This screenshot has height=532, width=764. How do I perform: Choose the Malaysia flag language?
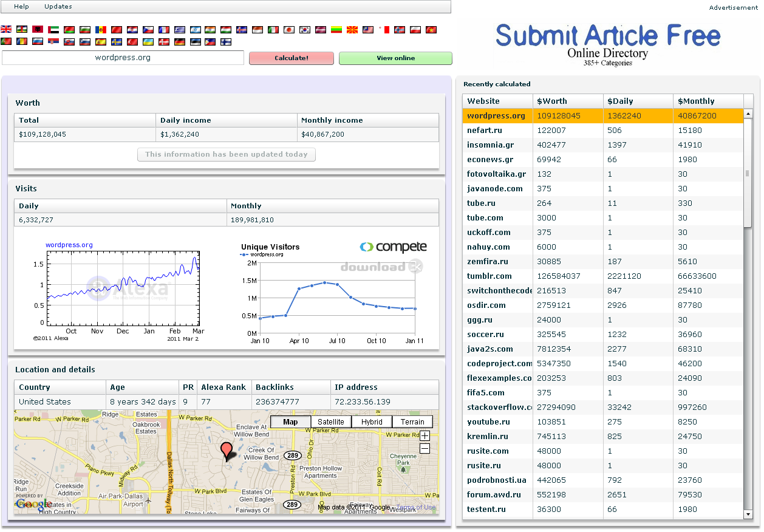click(369, 29)
